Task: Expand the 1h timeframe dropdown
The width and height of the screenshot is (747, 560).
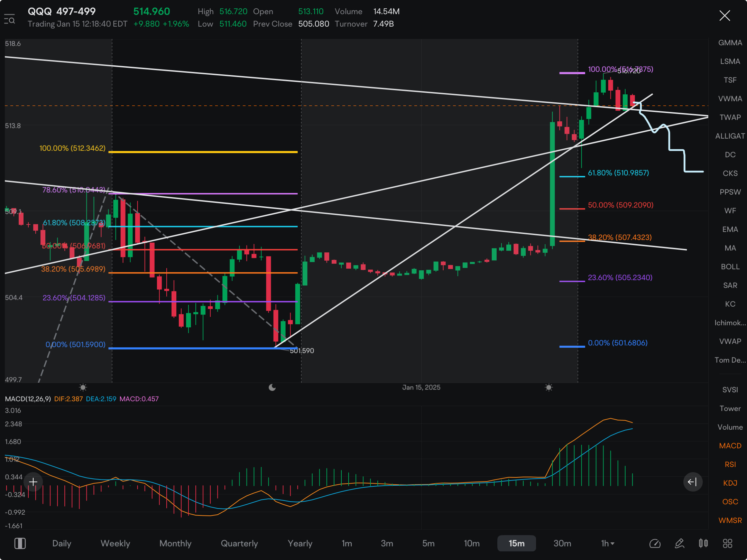Action: pos(608,543)
